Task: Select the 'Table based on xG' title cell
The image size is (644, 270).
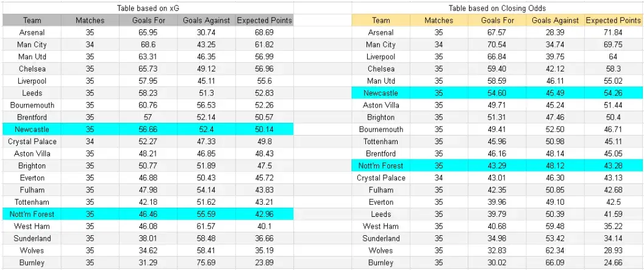Action: pyautogui.click(x=148, y=8)
